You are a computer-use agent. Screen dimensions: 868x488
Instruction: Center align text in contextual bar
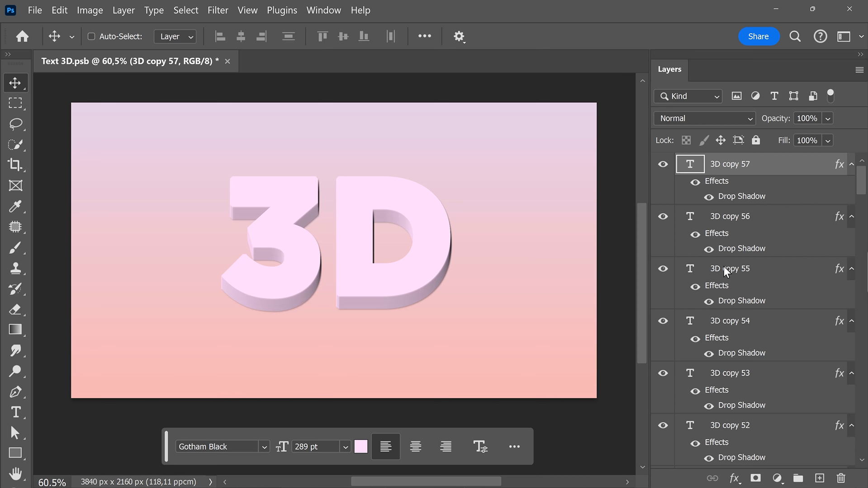click(x=415, y=447)
